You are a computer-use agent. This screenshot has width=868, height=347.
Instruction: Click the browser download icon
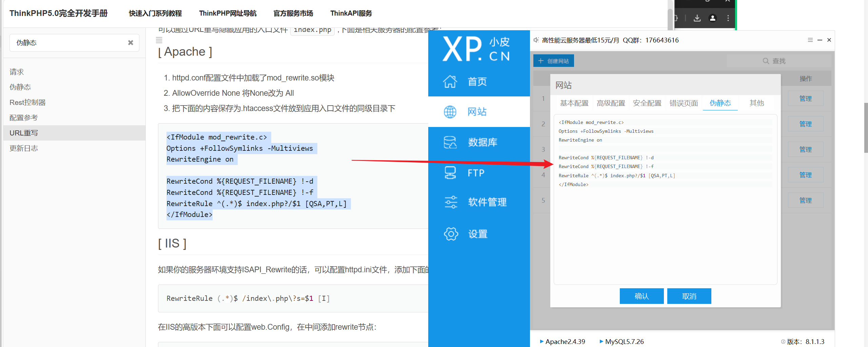coord(697,18)
